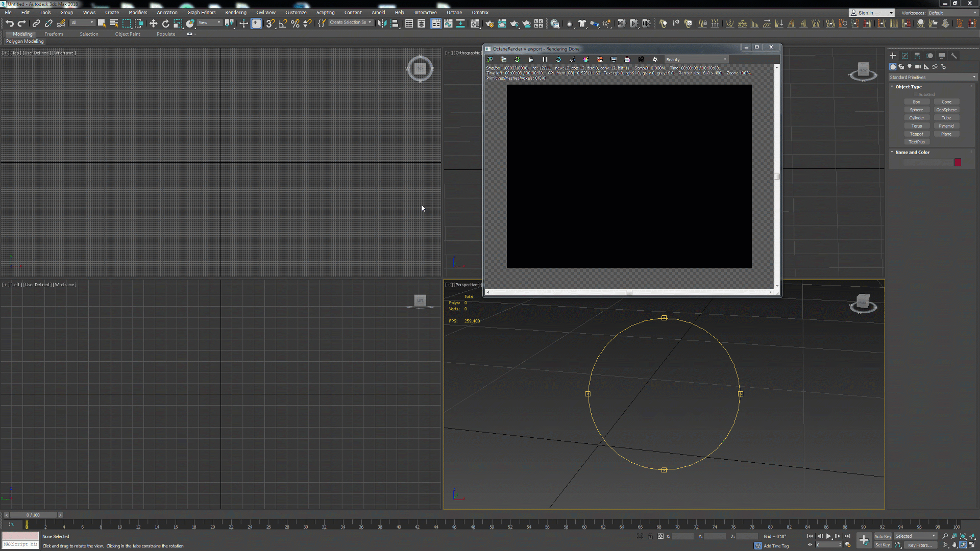The width and height of the screenshot is (980, 551).
Task: Click the Undo arrow icon
Action: pyautogui.click(x=9, y=23)
